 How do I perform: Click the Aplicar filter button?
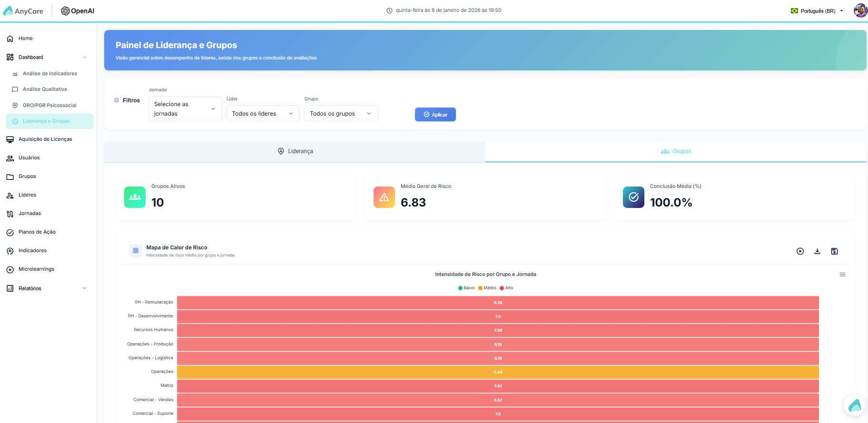(435, 115)
